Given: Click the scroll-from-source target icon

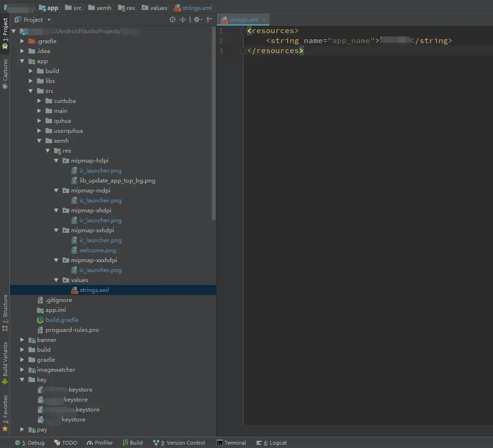Looking at the screenshot, I should (x=172, y=19).
